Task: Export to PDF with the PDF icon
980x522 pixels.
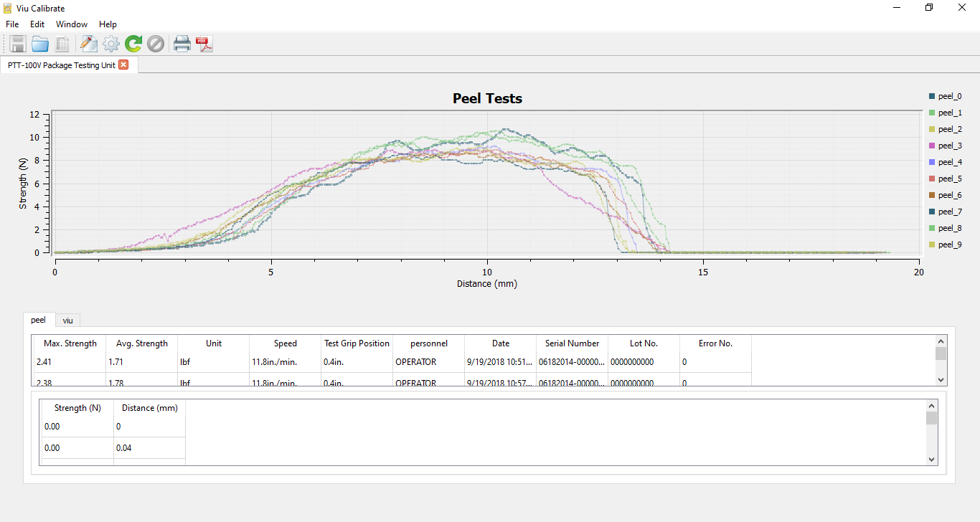Action: (204, 44)
